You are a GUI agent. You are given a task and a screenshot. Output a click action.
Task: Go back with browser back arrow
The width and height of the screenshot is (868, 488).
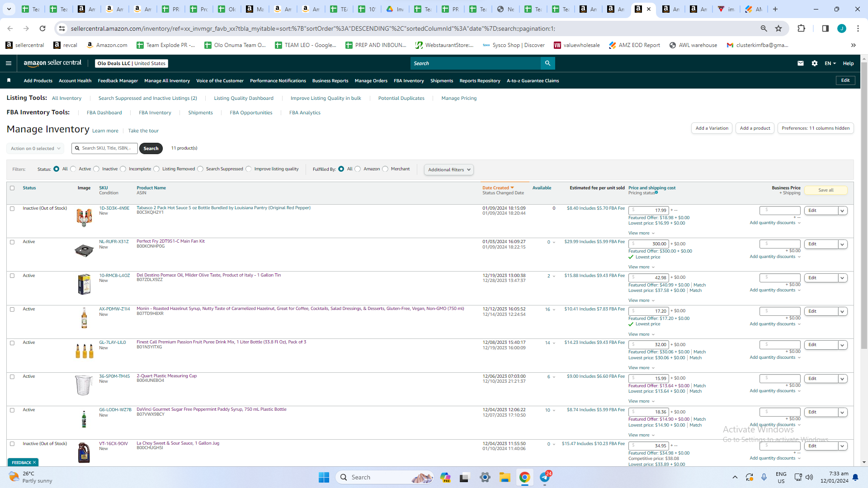click(x=10, y=28)
